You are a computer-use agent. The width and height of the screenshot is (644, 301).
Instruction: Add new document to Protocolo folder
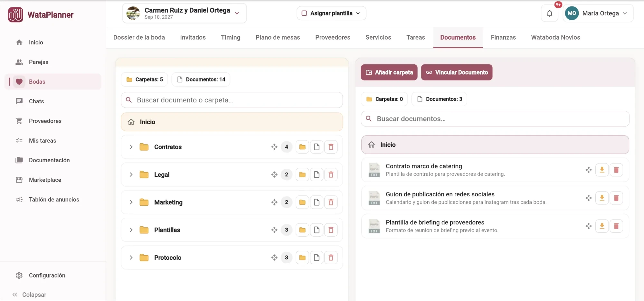(x=317, y=258)
